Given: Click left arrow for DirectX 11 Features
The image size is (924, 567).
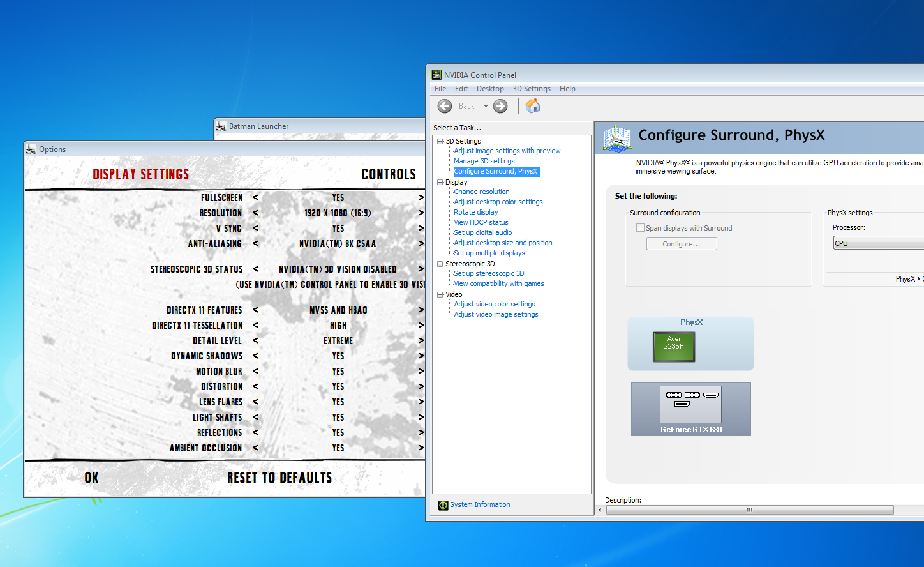Looking at the screenshot, I should (x=255, y=310).
